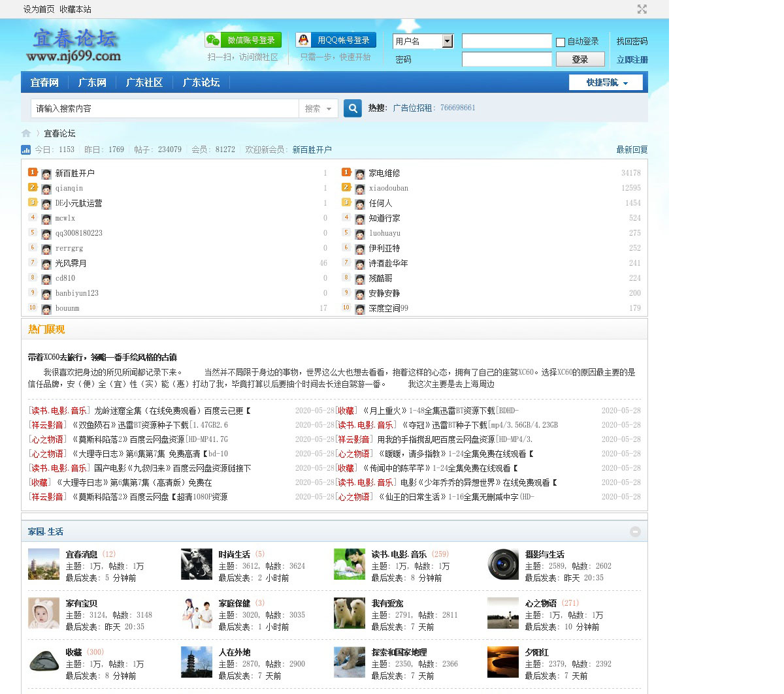The image size is (784, 694).
Task: Open the 夕阳红 desert icon
Action: [503, 663]
